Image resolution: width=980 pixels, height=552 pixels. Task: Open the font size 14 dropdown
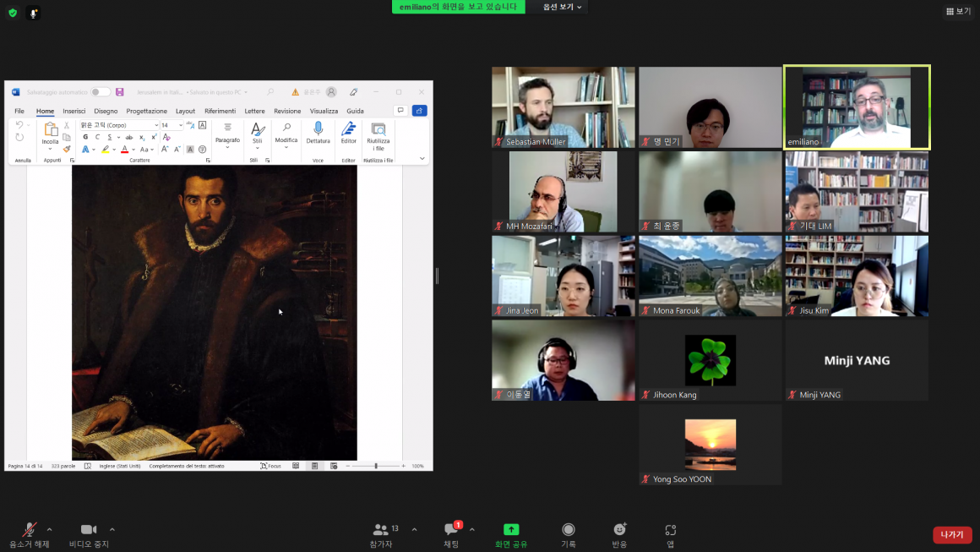tap(182, 125)
